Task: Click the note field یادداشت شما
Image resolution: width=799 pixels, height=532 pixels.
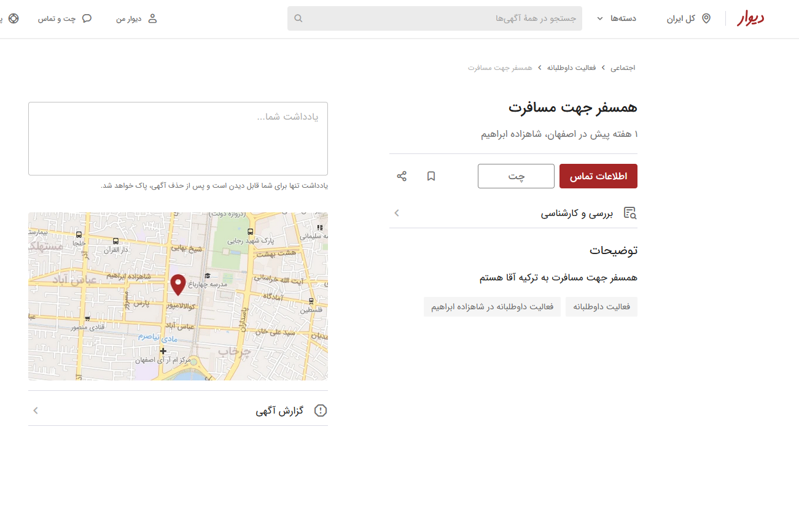Action: [178, 139]
